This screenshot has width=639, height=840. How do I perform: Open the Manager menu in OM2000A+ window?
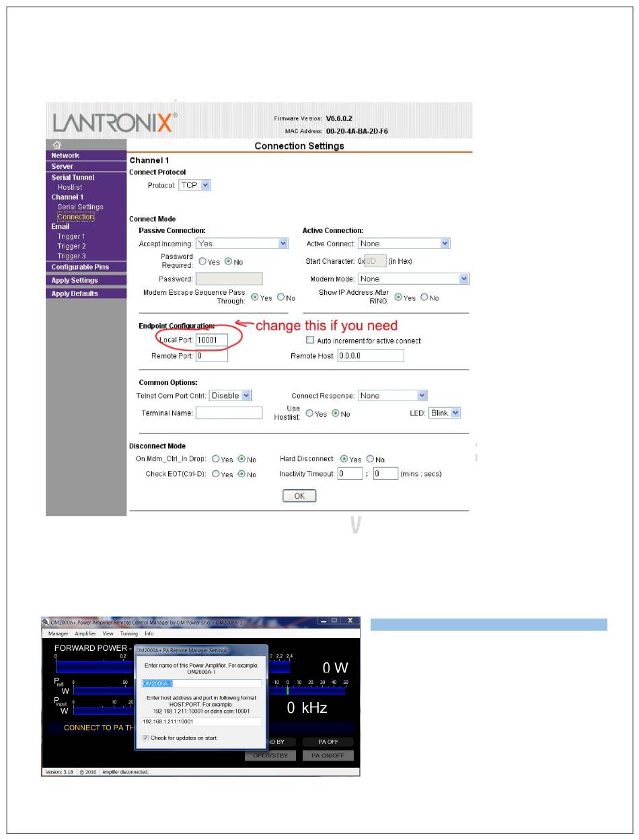58,633
